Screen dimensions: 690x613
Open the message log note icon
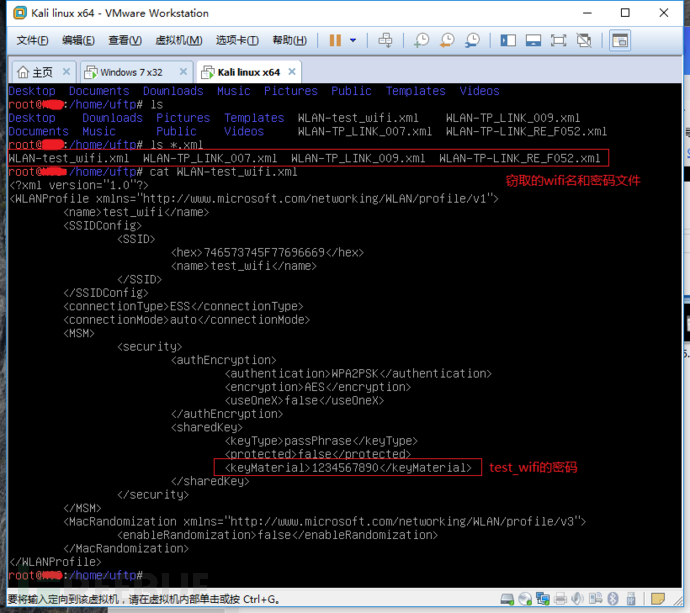658,599
